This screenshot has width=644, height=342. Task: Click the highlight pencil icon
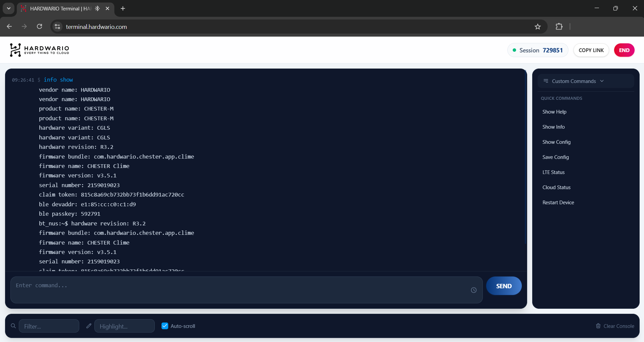pos(89,326)
